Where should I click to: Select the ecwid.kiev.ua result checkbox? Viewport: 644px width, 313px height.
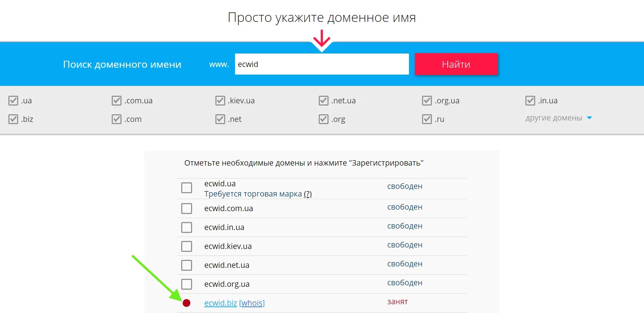pos(187,246)
